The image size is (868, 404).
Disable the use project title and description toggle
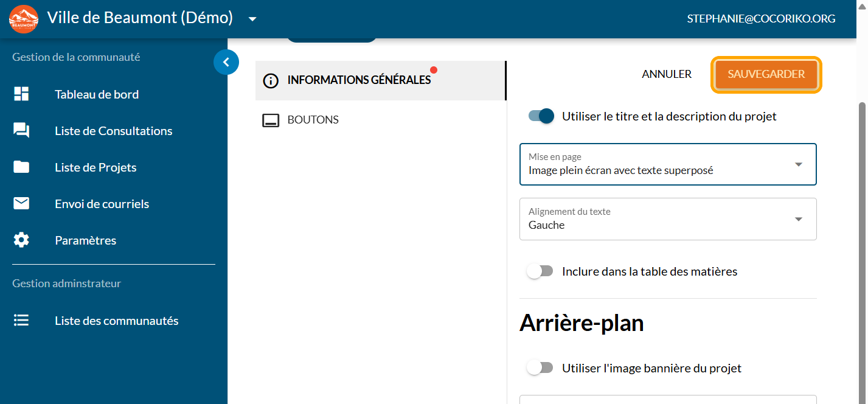541,116
